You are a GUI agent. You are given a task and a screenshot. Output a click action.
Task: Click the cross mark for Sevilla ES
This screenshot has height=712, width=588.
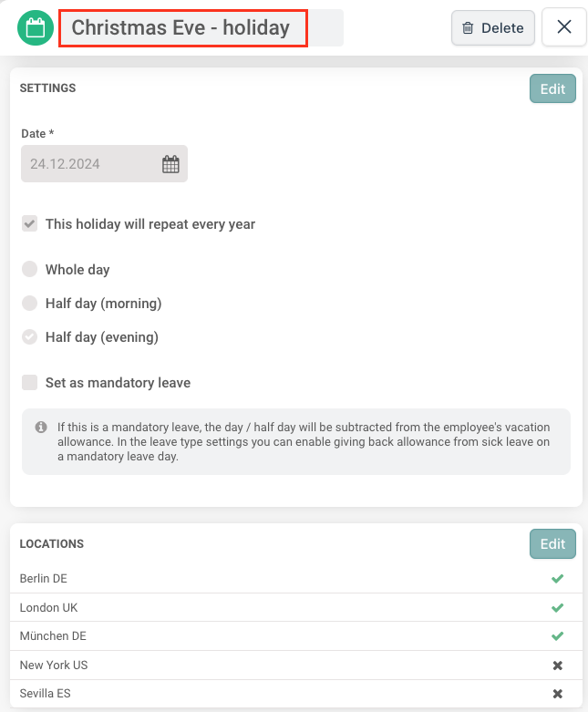click(557, 695)
